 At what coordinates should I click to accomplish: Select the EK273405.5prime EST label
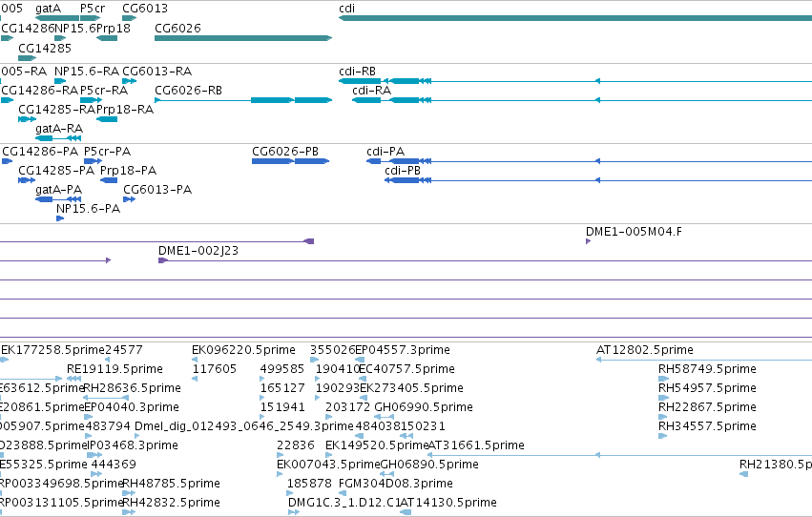(411, 388)
